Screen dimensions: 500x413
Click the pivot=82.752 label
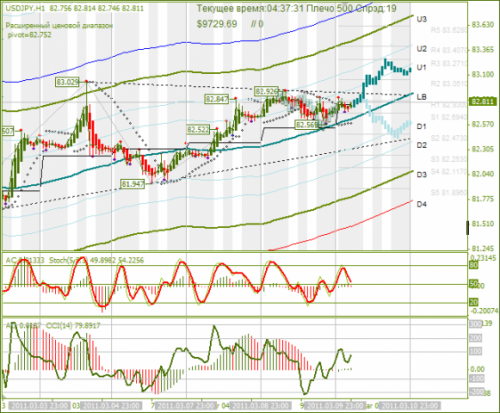[x=30, y=35]
